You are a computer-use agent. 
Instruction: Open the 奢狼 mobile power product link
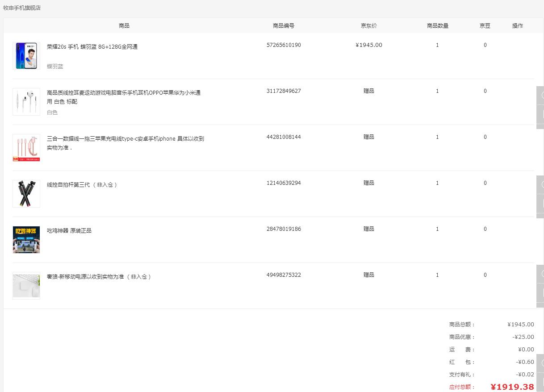pos(99,276)
